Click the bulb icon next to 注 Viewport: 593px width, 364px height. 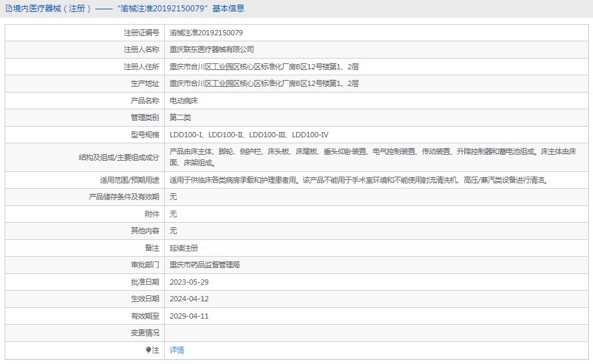(148, 350)
